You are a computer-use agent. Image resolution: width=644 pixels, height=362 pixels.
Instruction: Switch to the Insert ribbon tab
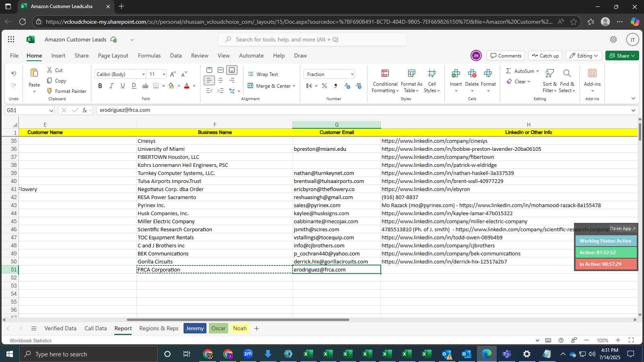pos(58,56)
